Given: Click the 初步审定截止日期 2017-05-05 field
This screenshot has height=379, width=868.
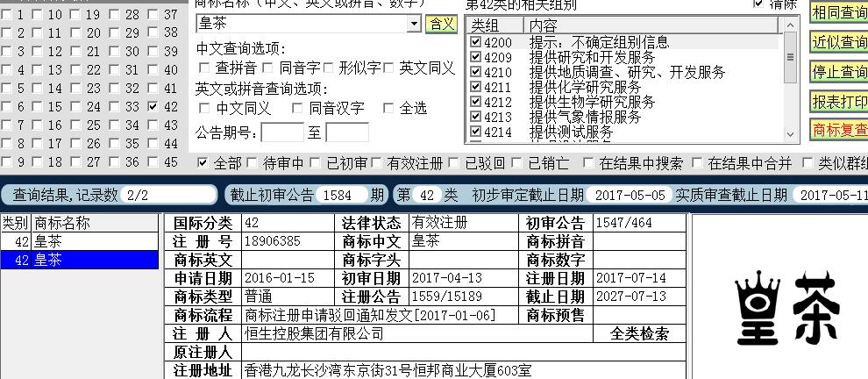Looking at the screenshot, I should click(629, 195).
